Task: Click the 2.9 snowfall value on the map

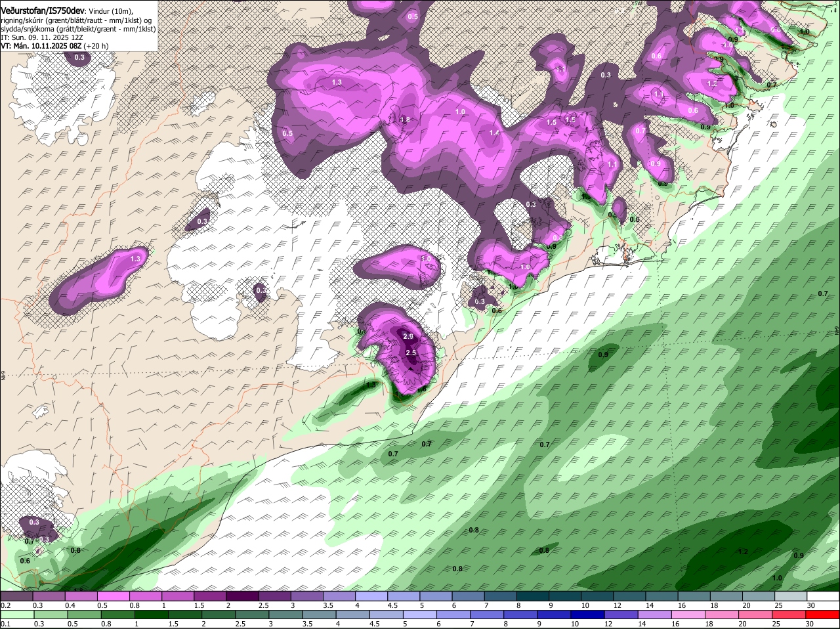Action: coord(408,336)
